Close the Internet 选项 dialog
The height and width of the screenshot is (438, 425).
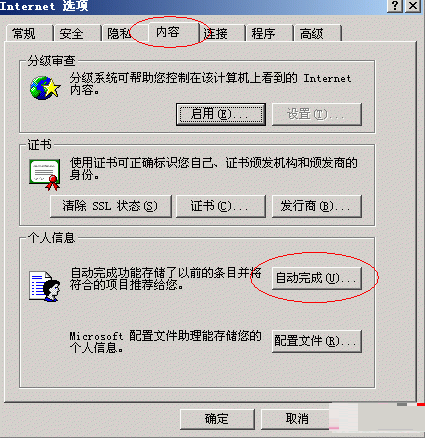coord(413,6)
